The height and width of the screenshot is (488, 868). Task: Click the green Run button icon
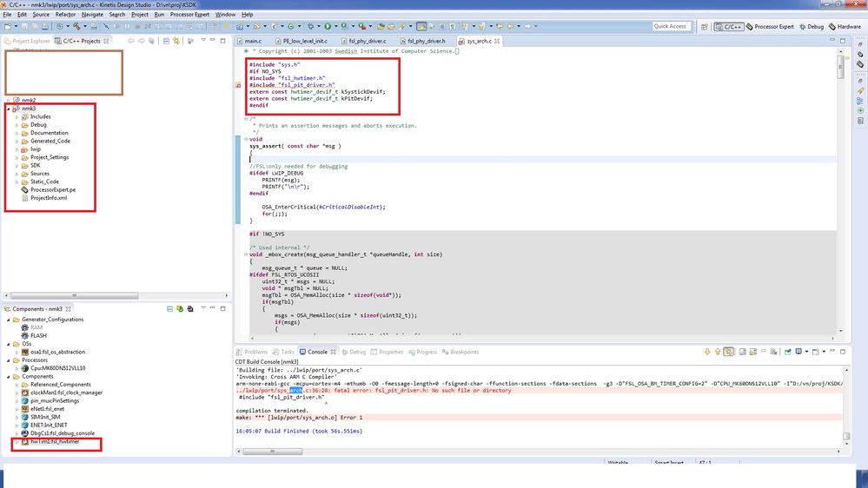[328, 26]
